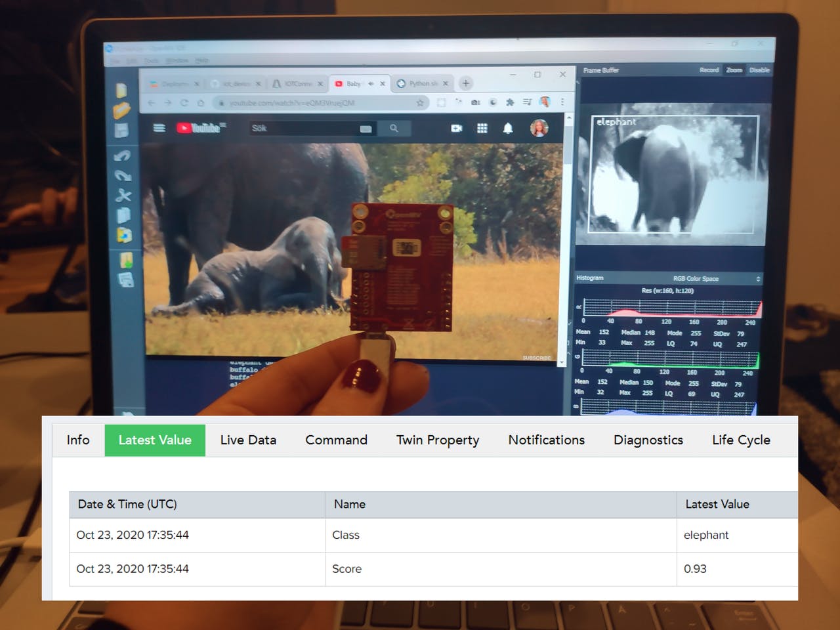This screenshot has height=630, width=840.
Task: Open the YouTube apps grid icon
Action: (482, 129)
